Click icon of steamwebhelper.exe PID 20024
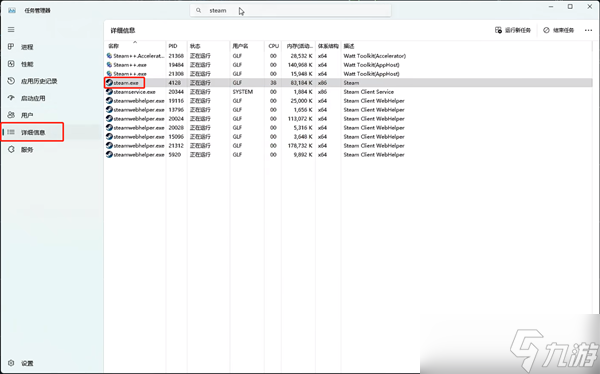600x374 pixels. (x=109, y=119)
